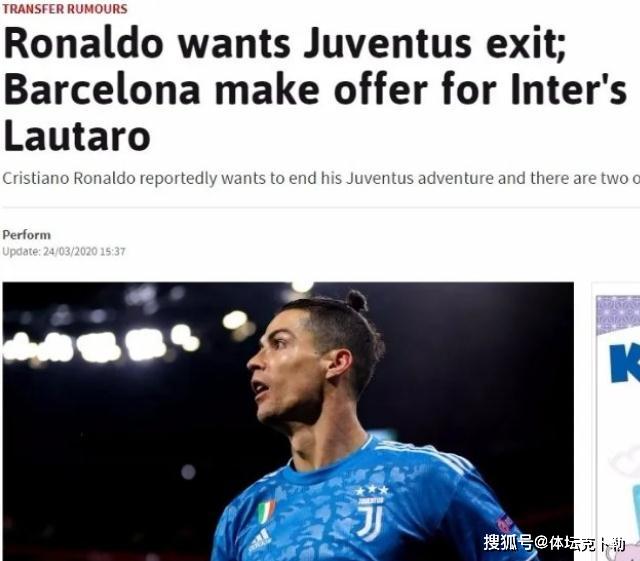Click the blue letter K in sidebar ad
The width and height of the screenshot is (640, 561).
pos(624,363)
